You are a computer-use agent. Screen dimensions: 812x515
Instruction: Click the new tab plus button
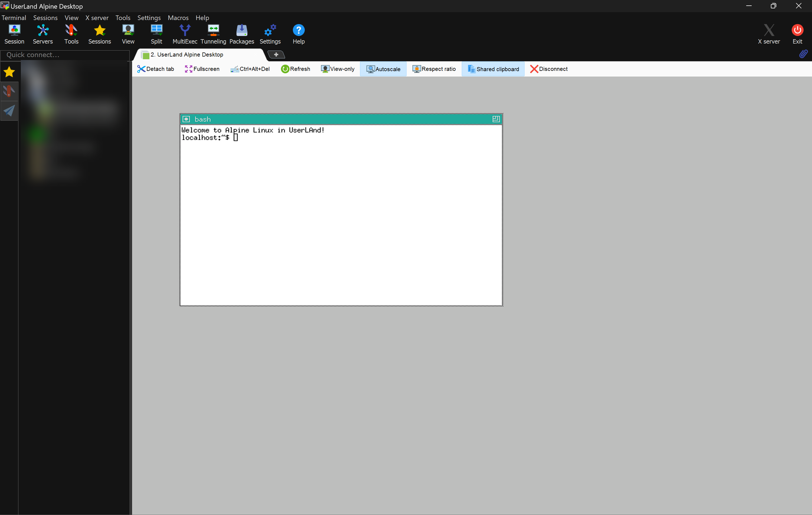[x=276, y=54]
